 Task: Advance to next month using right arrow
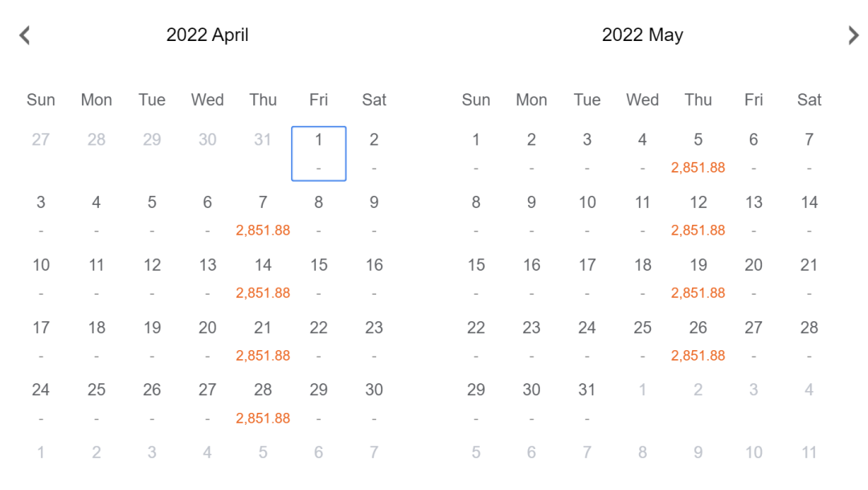coord(853,35)
